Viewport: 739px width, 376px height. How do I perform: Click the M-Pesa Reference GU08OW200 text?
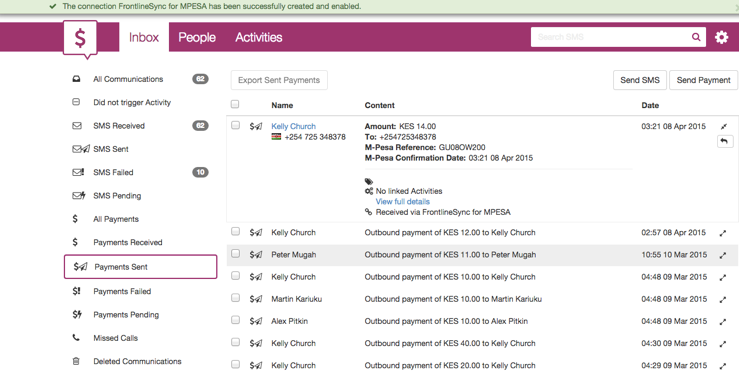pos(425,147)
